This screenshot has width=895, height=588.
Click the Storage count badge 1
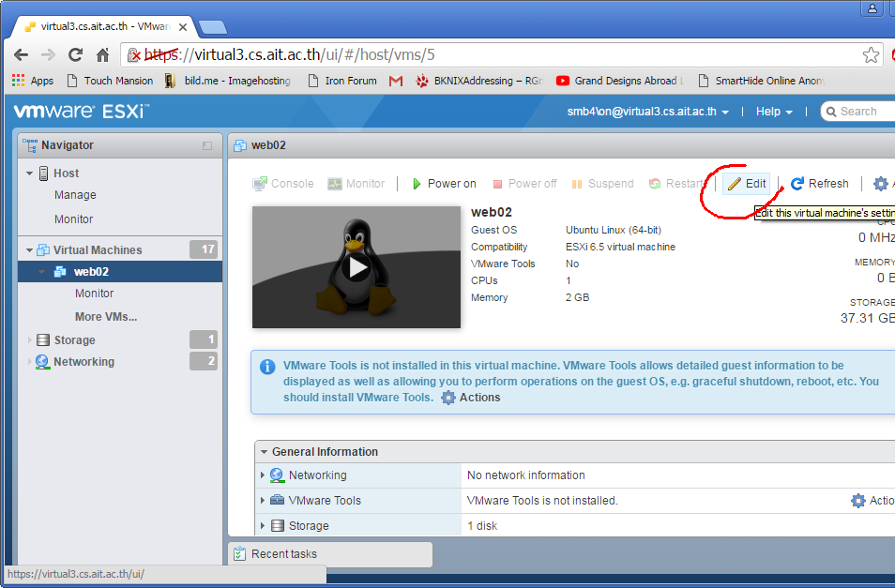(204, 339)
